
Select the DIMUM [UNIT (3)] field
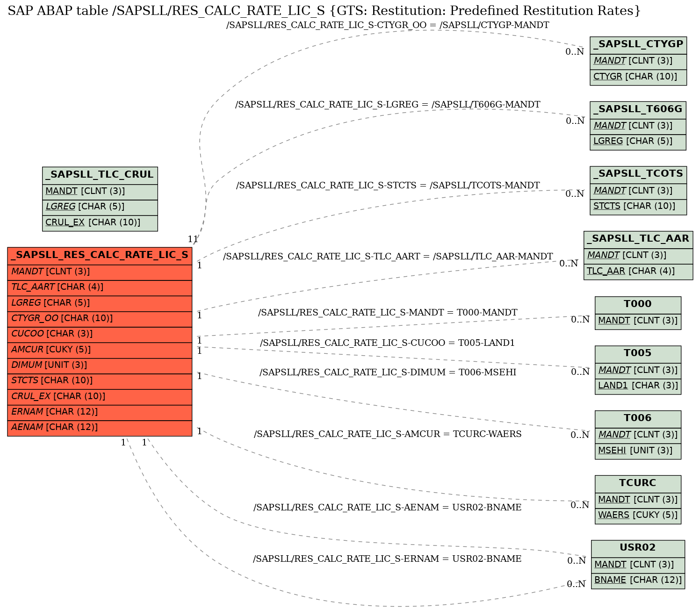(x=100, y=366)
